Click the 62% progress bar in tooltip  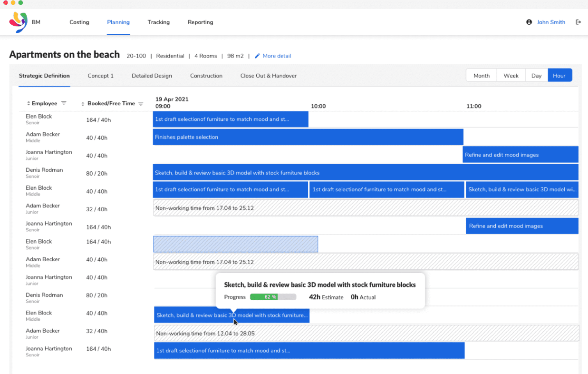coord(273,297)
